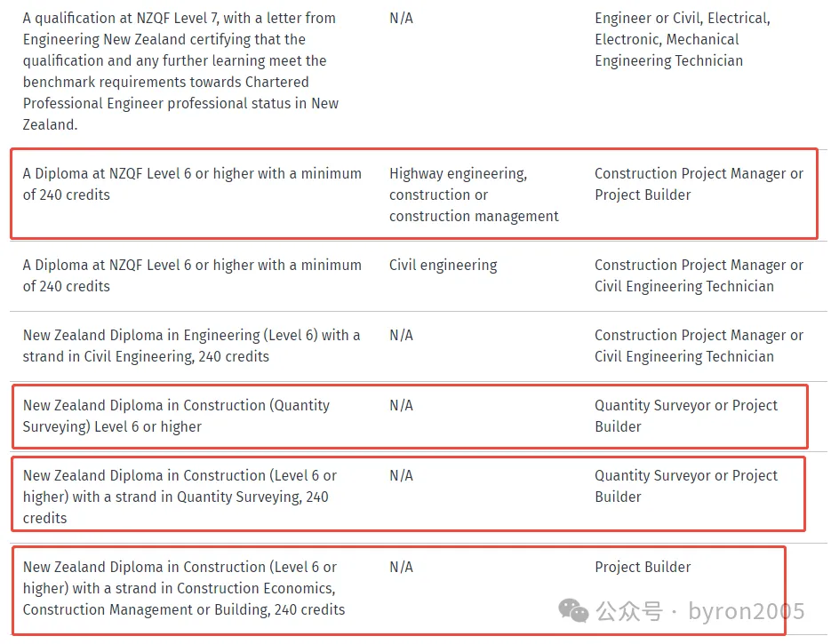Image resolution: width=831 pixels, height=644 pixels.
Task: Click the Diploma in Construction (Quantity Surveying) cell
Action: (176, 416)
